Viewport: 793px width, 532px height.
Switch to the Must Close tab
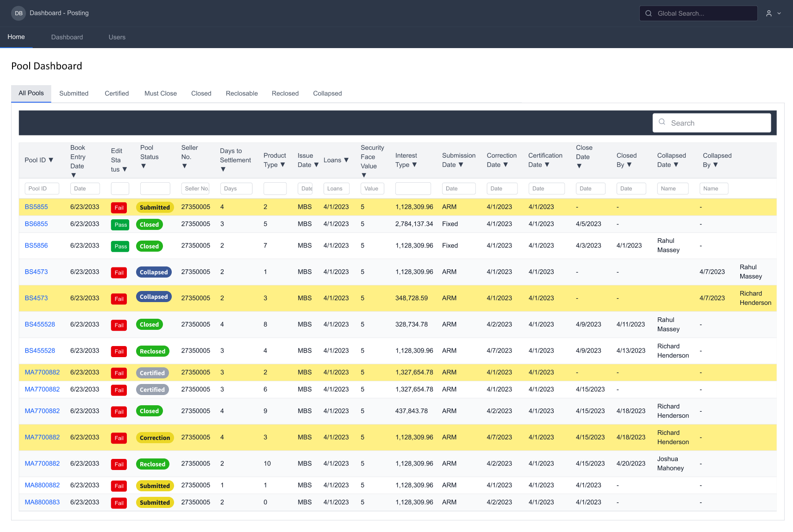[x=160, y=93]
